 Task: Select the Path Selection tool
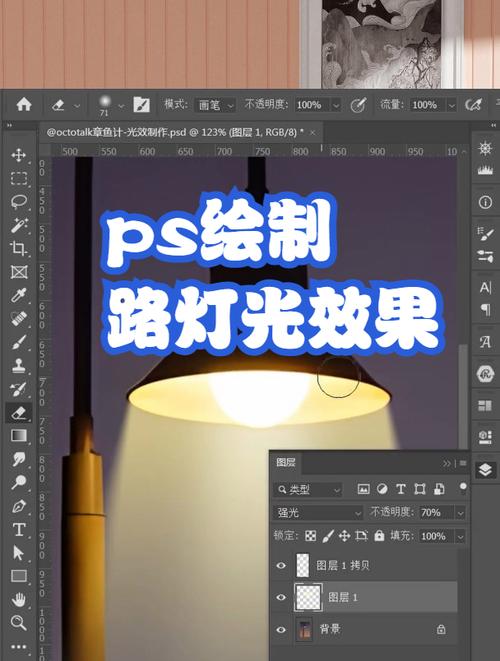[19, 552]
